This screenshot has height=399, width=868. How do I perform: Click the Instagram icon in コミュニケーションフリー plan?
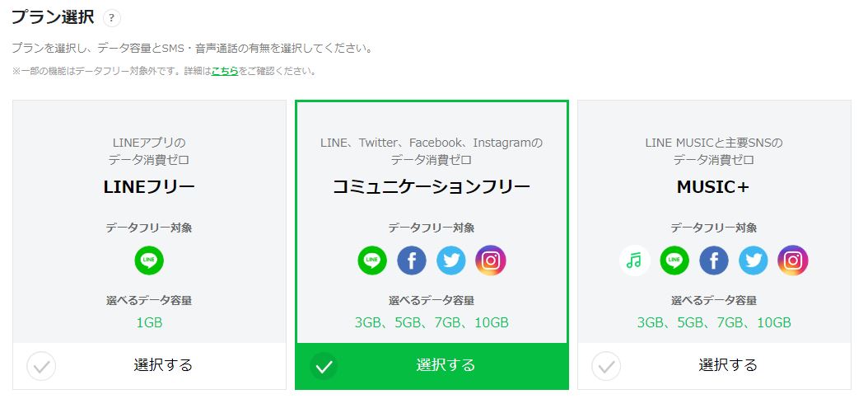pos(491,261)
